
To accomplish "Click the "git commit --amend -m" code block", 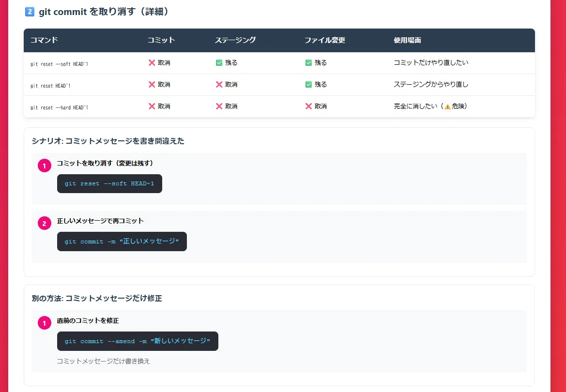I will pos(138,341).
